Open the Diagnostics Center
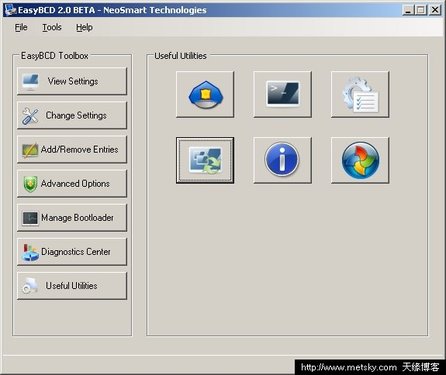The image size is (446, 375). [x=72, y=252]
